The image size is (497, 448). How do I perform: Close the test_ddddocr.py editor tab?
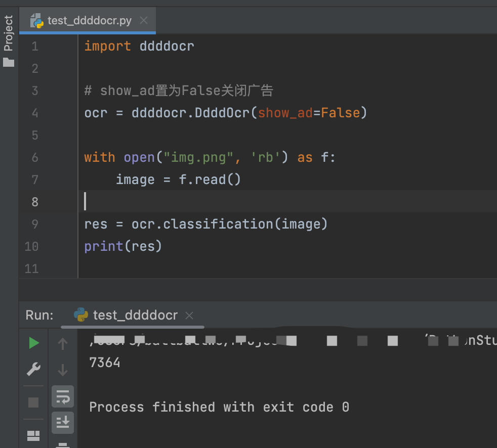pyautogui.click(x=144, y=21)
